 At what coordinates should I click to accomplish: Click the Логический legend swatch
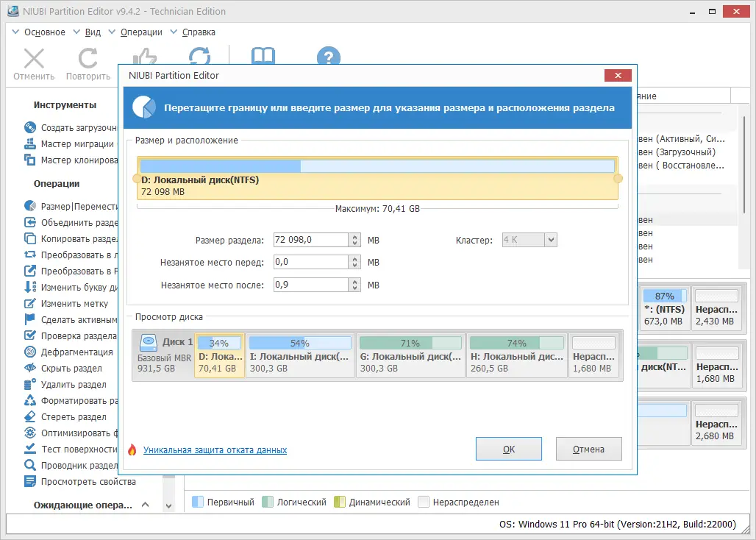(268, 502)
